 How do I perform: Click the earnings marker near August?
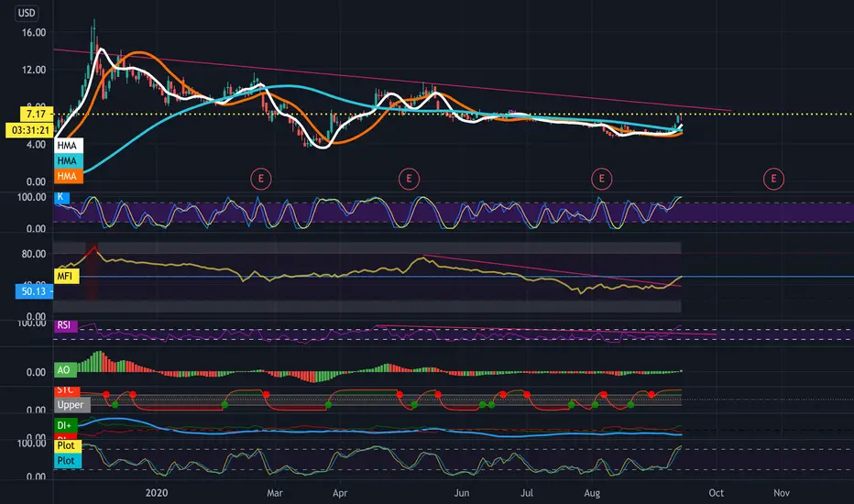coord(601,179)
